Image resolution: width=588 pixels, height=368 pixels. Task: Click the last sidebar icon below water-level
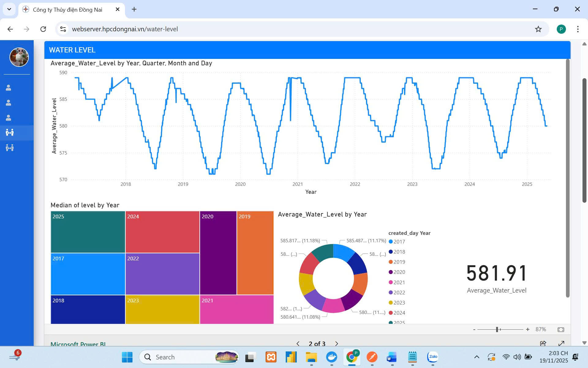coord(10,148)
